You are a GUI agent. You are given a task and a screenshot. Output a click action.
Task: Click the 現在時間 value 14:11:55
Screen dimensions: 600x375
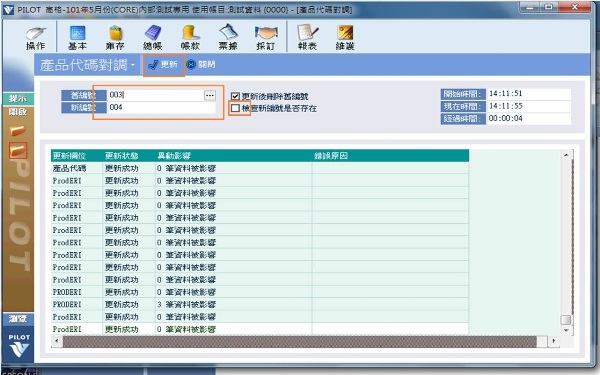[x=529, y=106]
